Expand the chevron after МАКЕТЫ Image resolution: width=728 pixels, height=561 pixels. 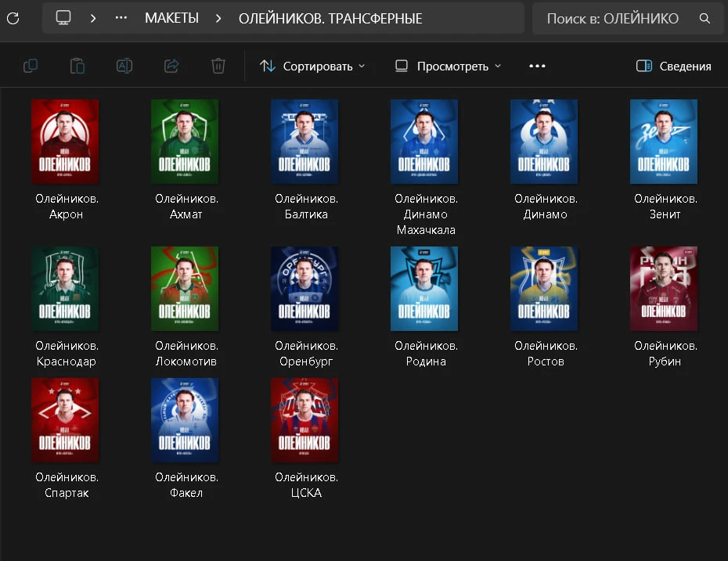click(218, 18)
